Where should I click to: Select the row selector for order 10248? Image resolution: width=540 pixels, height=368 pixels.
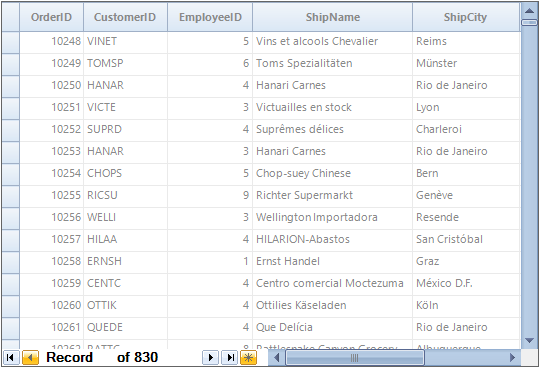[x=11, y=42]
